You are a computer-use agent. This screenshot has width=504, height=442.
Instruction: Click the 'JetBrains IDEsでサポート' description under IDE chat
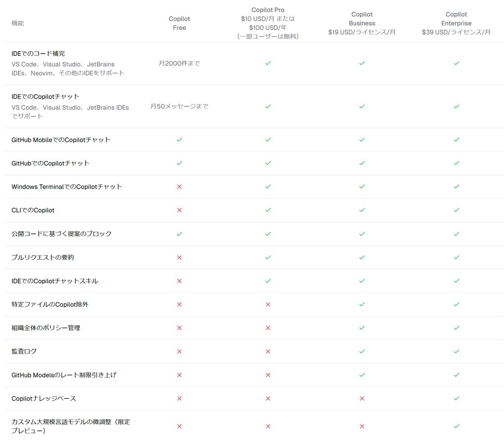[x=70, y=112]
